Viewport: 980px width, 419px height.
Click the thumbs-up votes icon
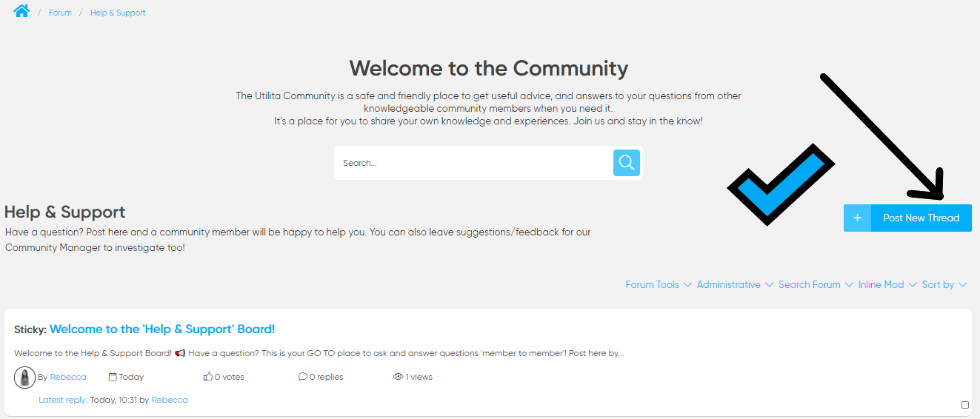point(208,377)
